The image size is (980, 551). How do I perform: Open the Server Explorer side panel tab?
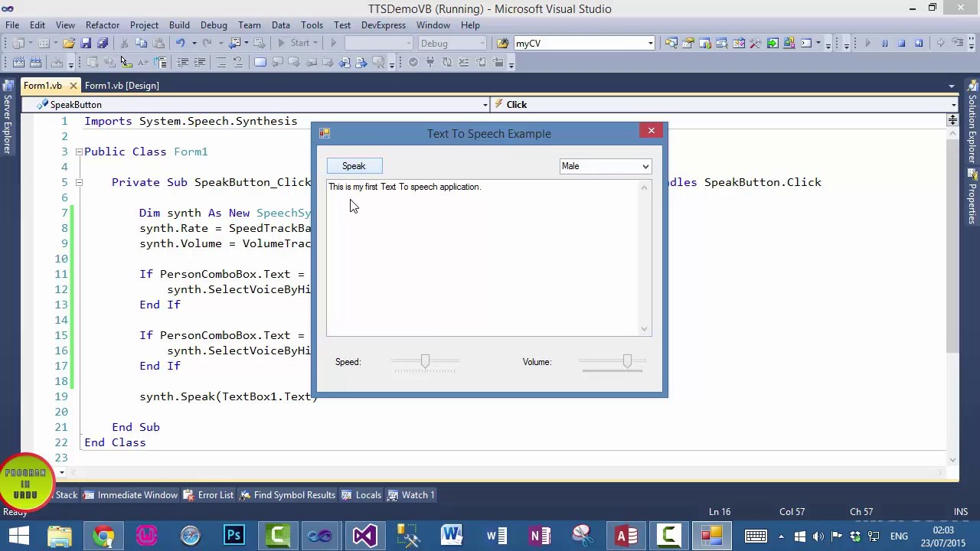pos(7,117)
